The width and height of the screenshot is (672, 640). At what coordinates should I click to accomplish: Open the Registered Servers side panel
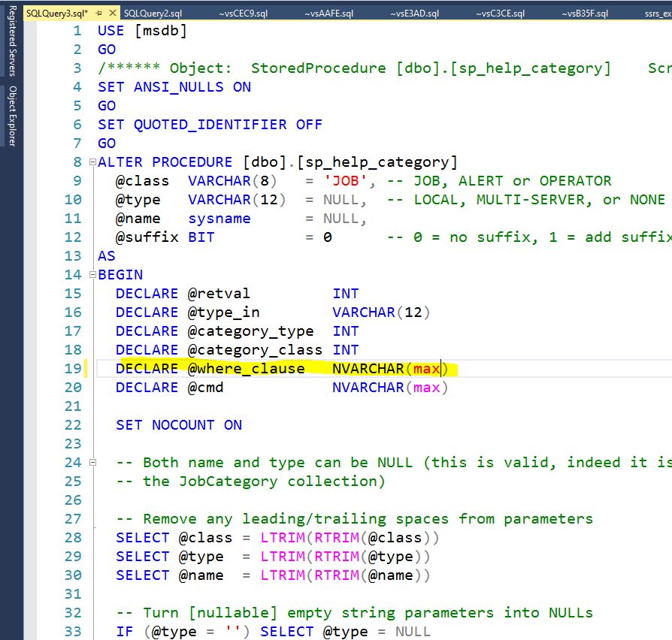(x=12, y=41)
